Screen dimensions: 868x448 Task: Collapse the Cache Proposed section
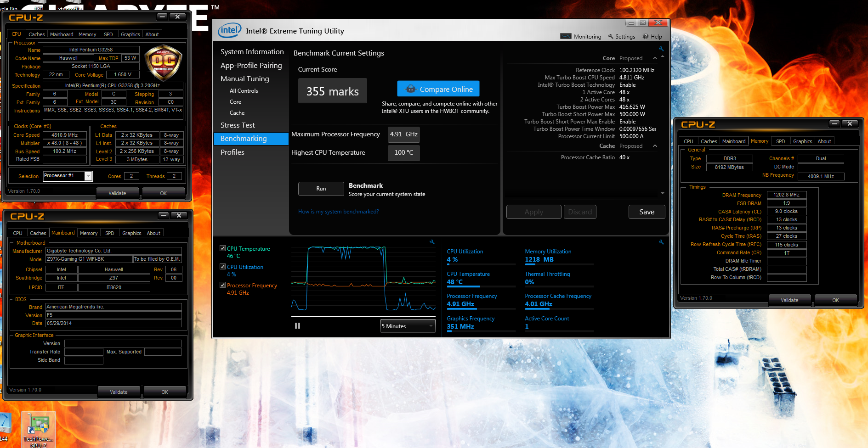point(655,146)
